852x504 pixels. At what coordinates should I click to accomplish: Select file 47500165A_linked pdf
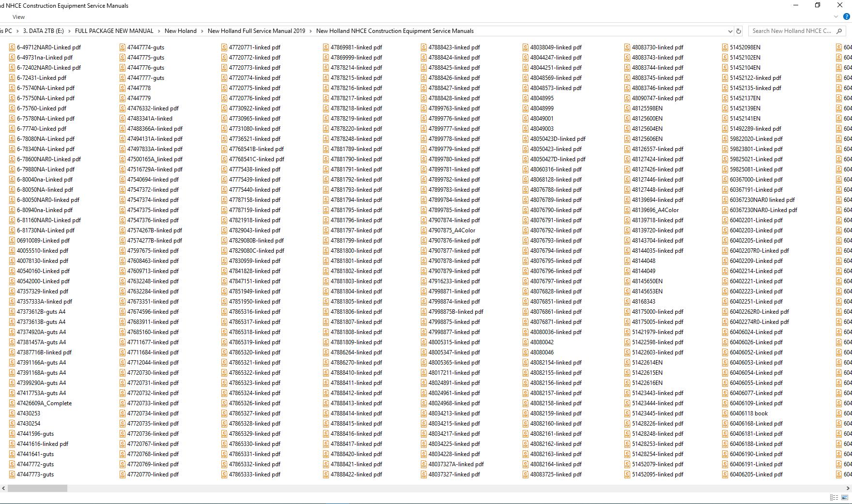[x=151, y=159]
